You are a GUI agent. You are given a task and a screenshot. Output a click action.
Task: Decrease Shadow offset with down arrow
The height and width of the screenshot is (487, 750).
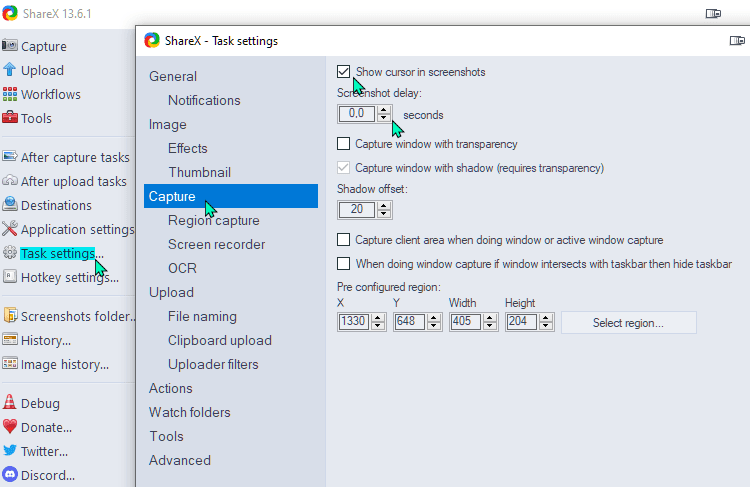(x=384, y=213)
